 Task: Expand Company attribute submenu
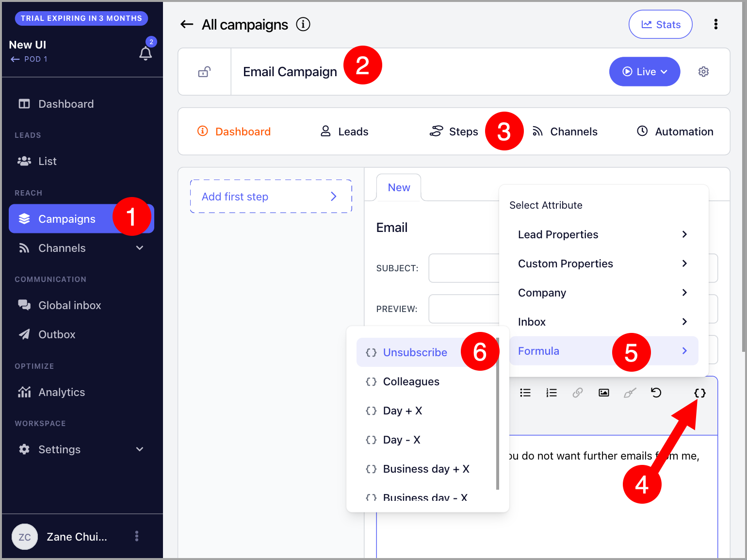pyautogui.click(x=604, y=293)
